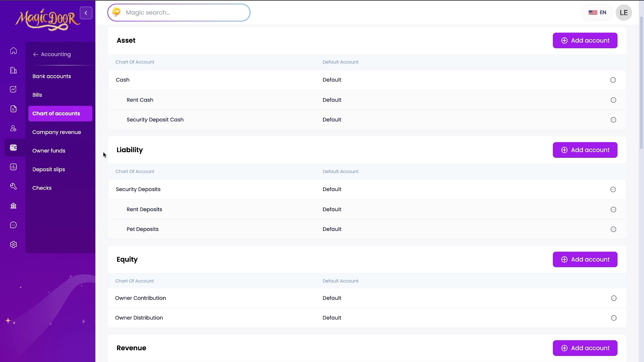This screenshot has height=362, width=644.
Task: Add account under Equity section
Action: pos(585,260)
